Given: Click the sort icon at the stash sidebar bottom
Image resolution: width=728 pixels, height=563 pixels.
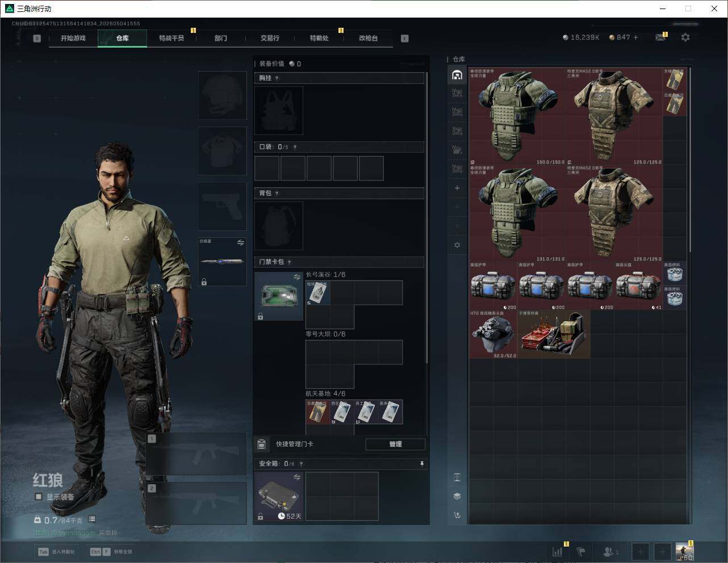Looking at the screenshot, I should [457, 515].
